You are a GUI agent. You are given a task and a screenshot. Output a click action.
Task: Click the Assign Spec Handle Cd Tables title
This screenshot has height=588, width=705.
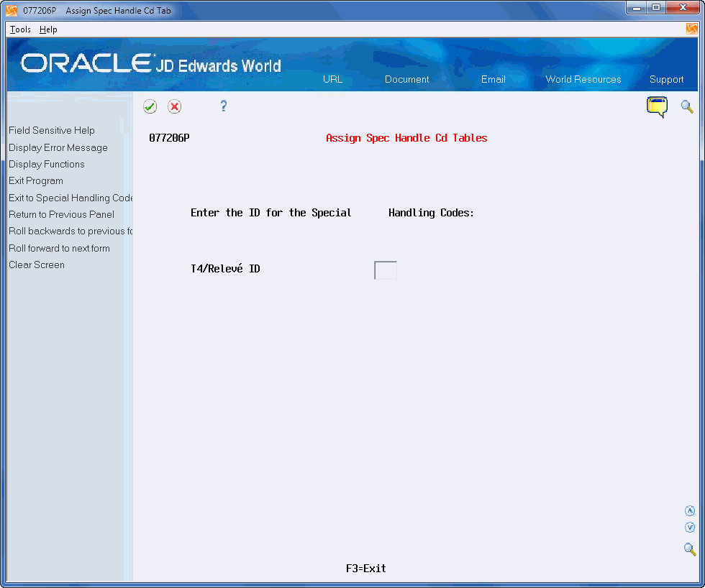pos(406,138)
